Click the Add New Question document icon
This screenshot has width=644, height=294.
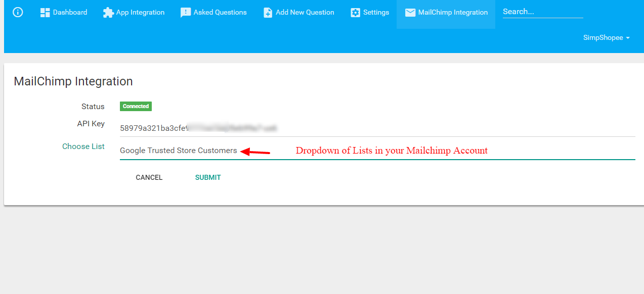pyautogui.click(x=268, y=13)
